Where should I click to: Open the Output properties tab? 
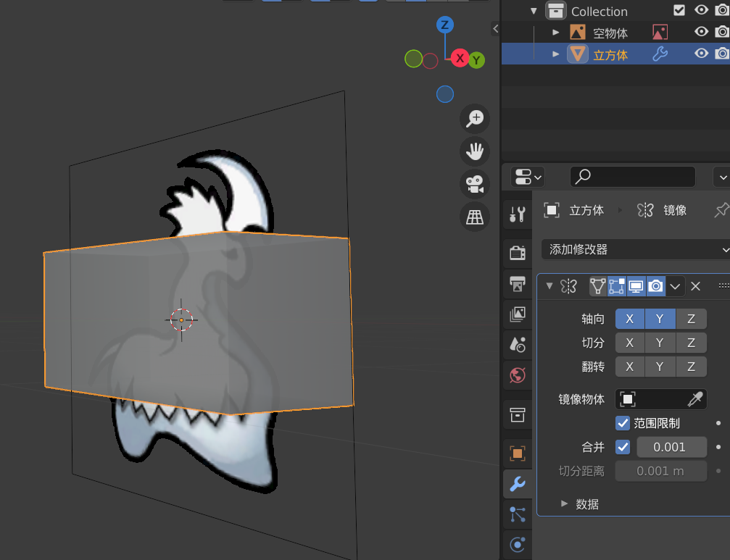point(518,283)
